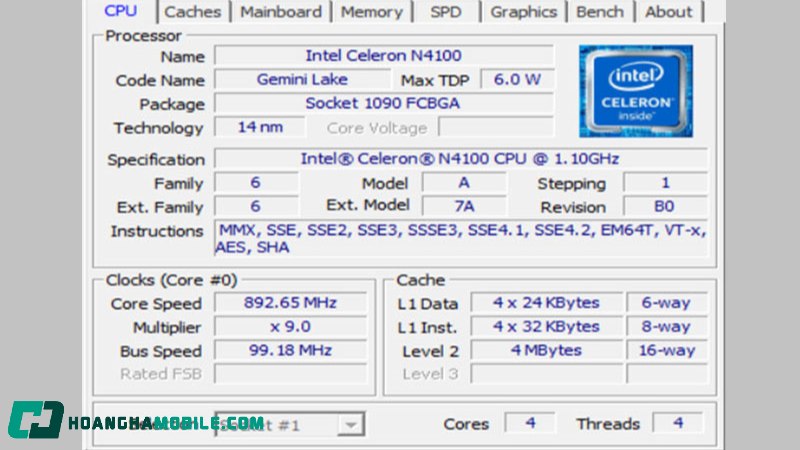
Task: Switch to the Memory tab
Action: tap(371, 11)
